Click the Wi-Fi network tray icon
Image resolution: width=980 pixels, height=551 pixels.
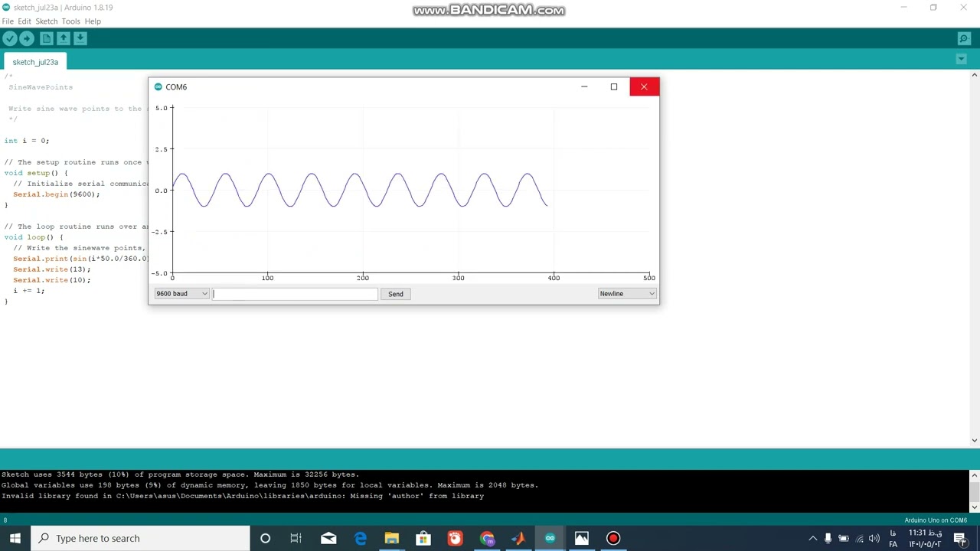click(860, 539)
